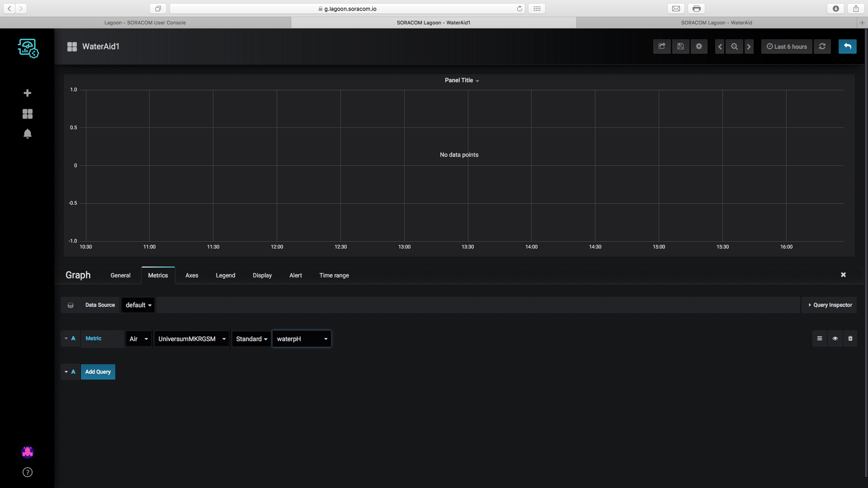Open the default data source dropdown

[x=138, y=305]
